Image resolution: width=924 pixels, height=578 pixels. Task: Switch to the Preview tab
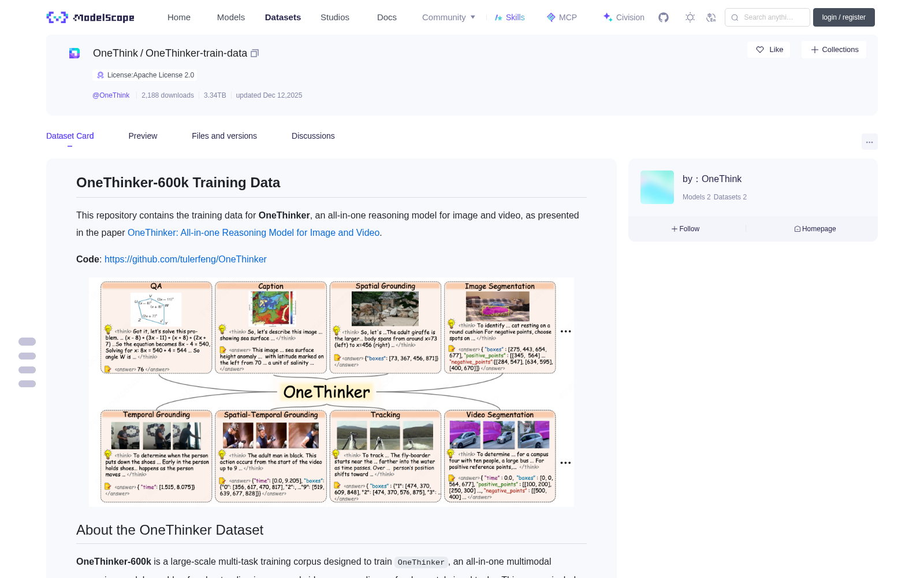(x=143, y=136)
